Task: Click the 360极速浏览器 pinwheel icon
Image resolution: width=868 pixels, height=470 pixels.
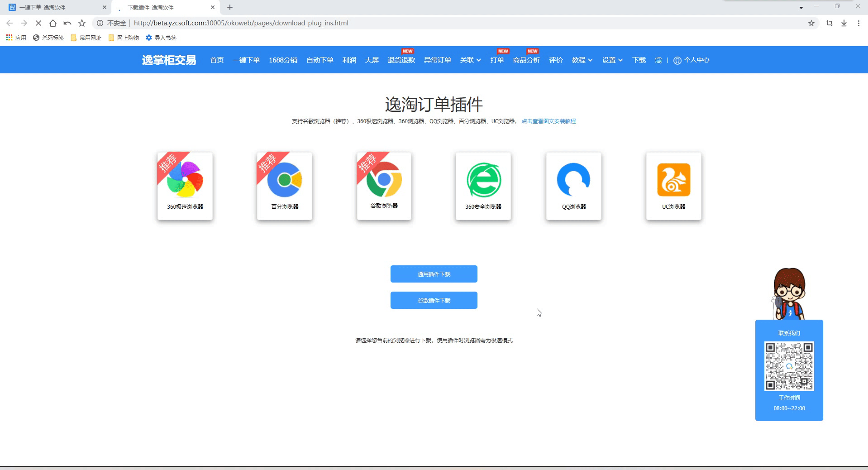Action: click(185, 180)
